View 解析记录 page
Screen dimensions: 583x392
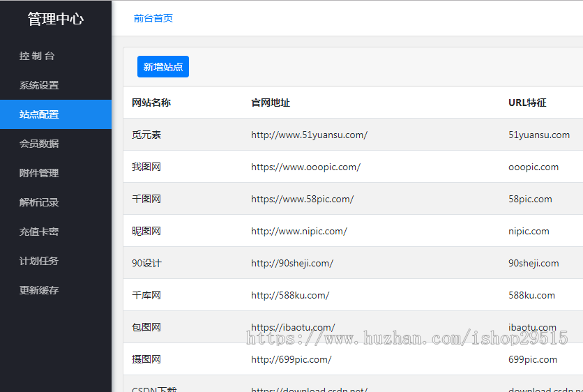(x=55, y=202)
